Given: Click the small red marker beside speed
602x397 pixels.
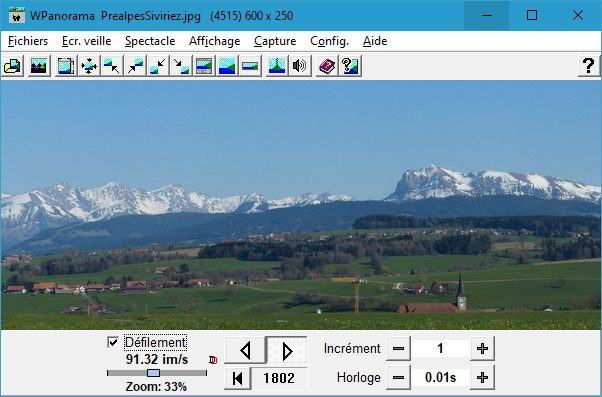Looking at the screenshot, I should (x=213, y=360).
